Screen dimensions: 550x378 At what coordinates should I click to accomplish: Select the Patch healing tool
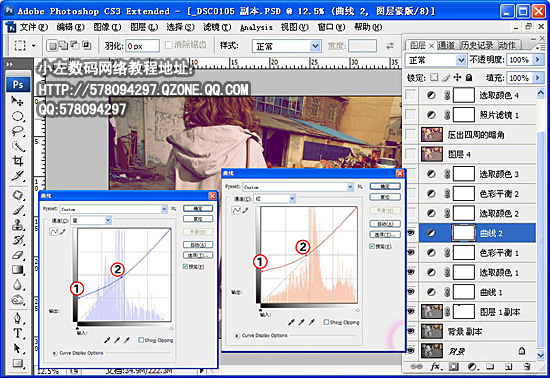18,195
